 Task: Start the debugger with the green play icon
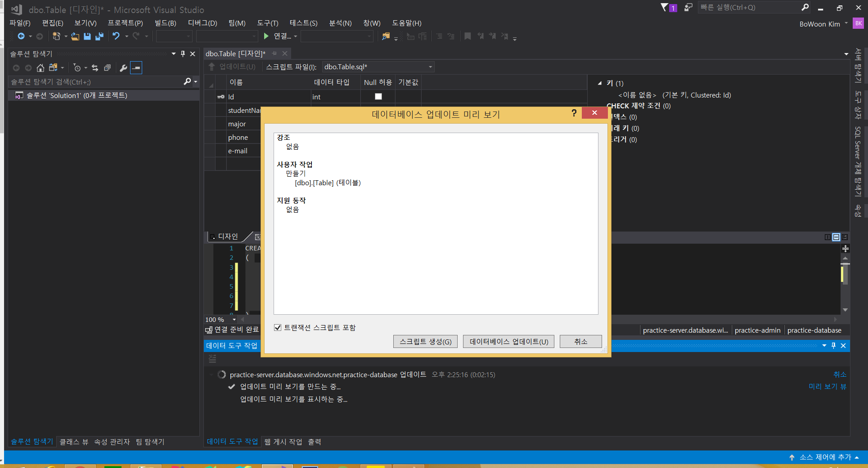(266, 36)
